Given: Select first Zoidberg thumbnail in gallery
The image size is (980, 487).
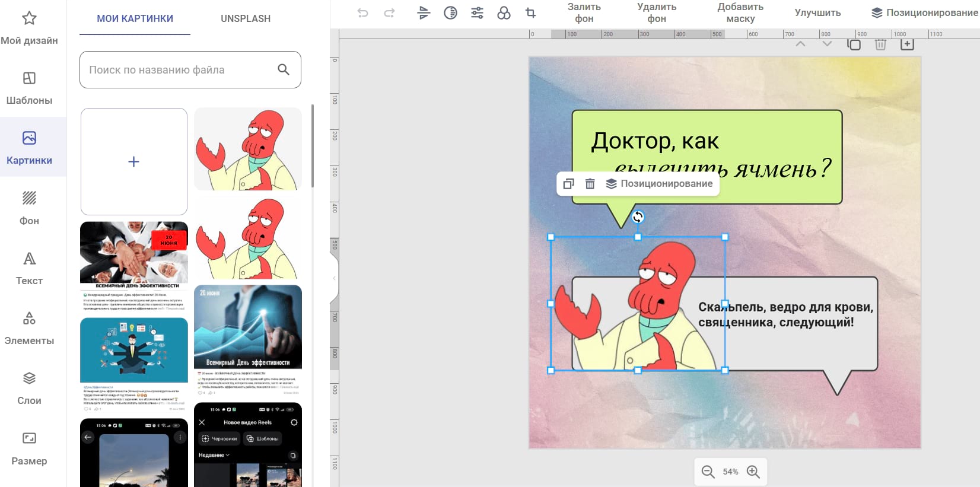Looking at the screenshot, I should coord(248,149).
